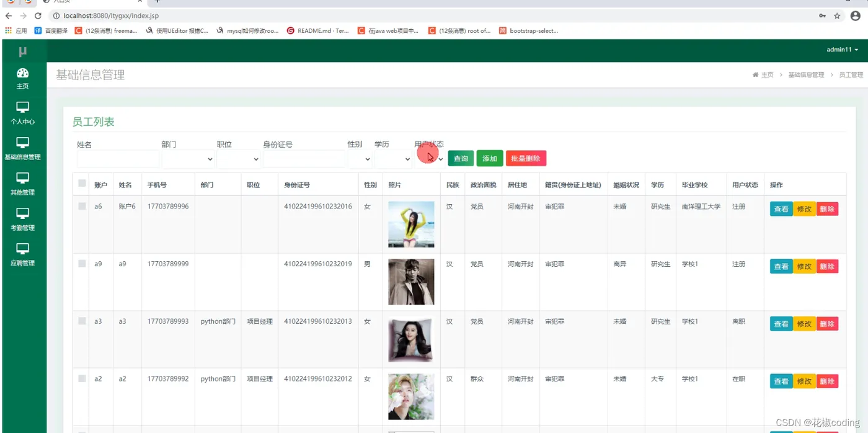Click 查看 for account a3
868x433 pixels.
click(781, 324)
